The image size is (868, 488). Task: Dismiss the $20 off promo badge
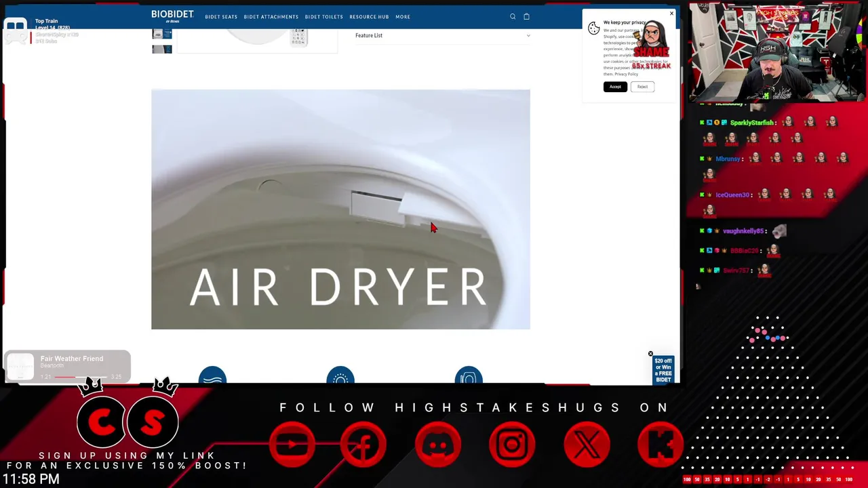650,354
